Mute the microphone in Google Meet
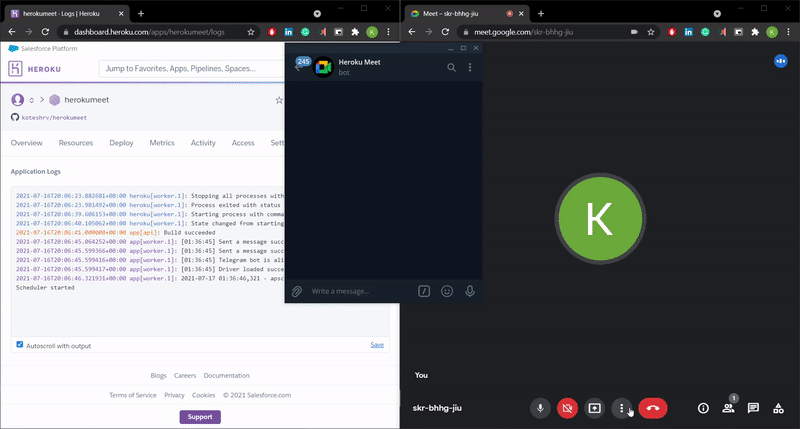The height and width of the screenshot is (429, 800). tap(540, 408)
